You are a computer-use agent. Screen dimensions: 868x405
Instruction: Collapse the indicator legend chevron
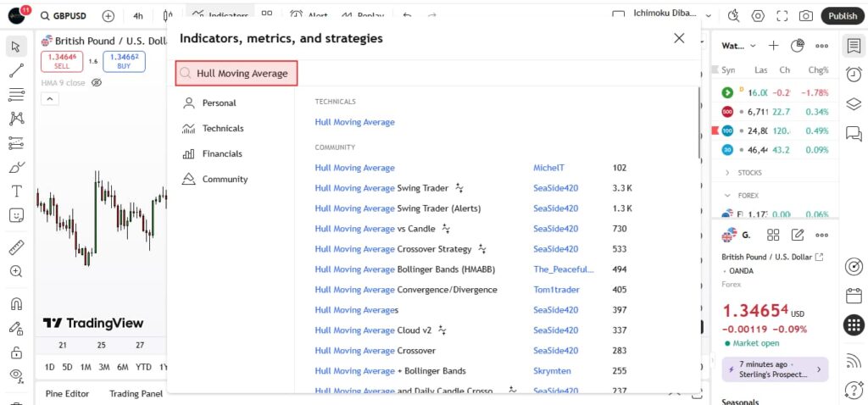pos(49,99)
